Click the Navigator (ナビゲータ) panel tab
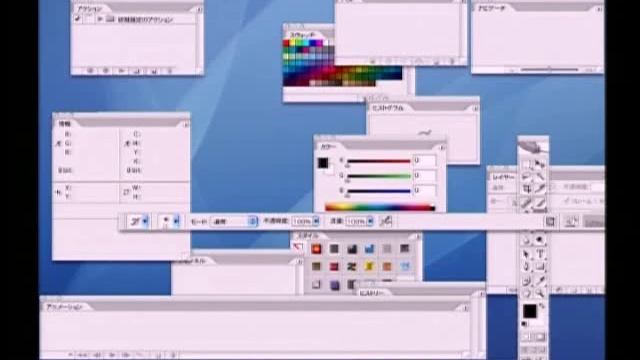 [491, 8]
